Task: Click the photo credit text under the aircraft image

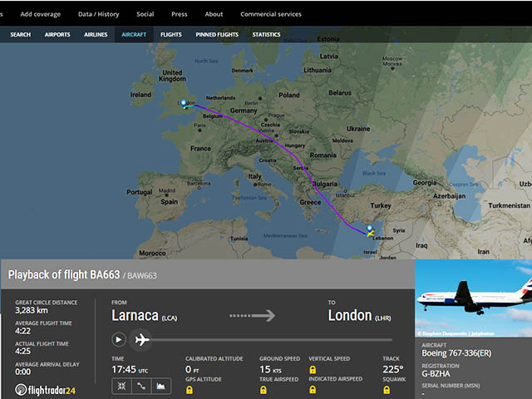Action: pos(456,333)
